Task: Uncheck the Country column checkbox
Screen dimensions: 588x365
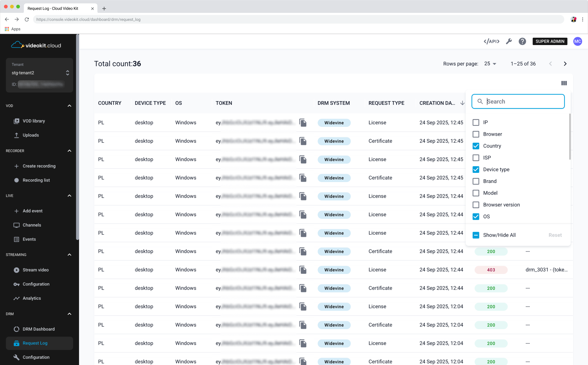Action: click(476, 146)
